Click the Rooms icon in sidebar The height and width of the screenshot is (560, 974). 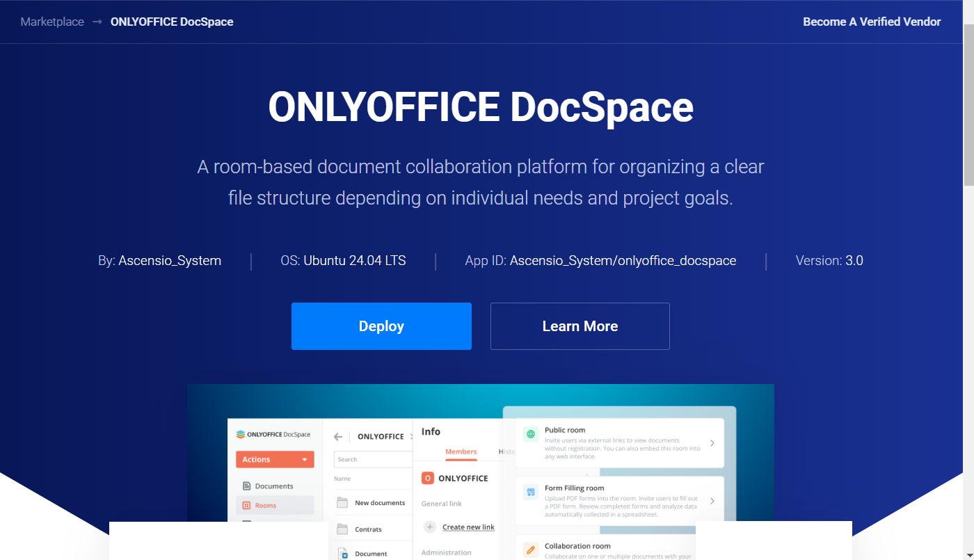(246, 506)
